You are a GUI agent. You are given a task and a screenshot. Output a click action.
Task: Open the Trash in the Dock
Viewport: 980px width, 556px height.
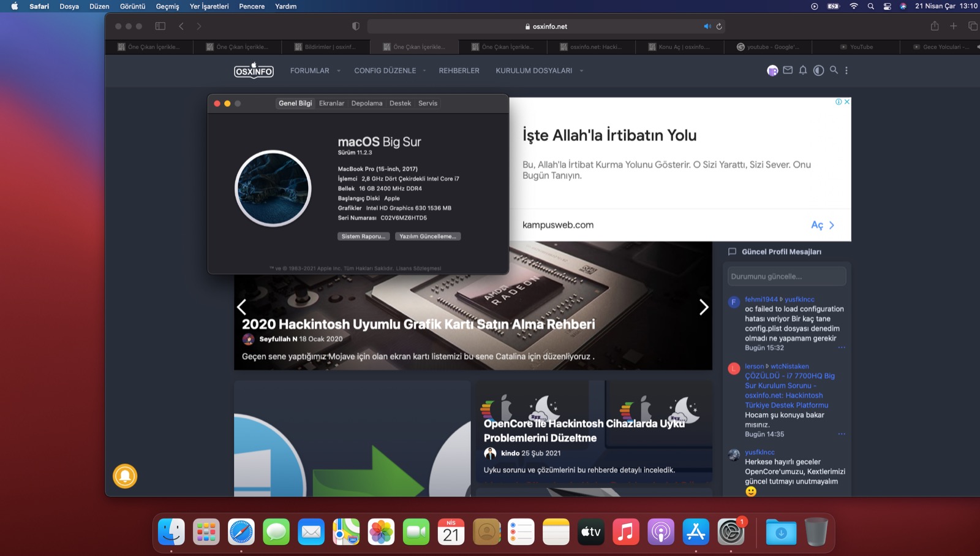pyautogui.click(x=816, y=531)
